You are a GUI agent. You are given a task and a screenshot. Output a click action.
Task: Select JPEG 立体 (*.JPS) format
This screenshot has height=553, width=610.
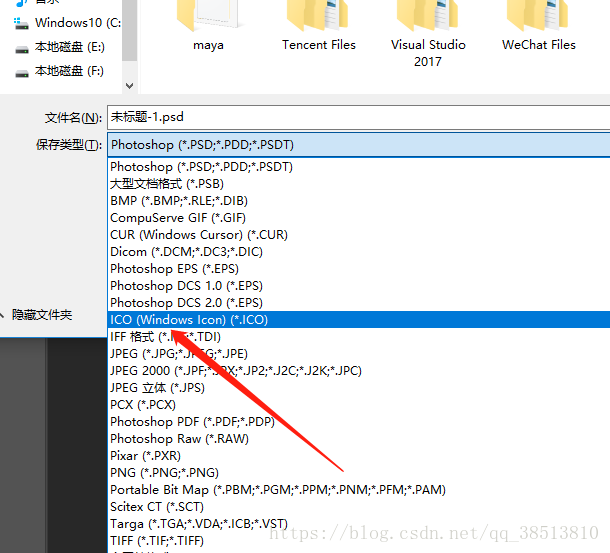point(359,388)
